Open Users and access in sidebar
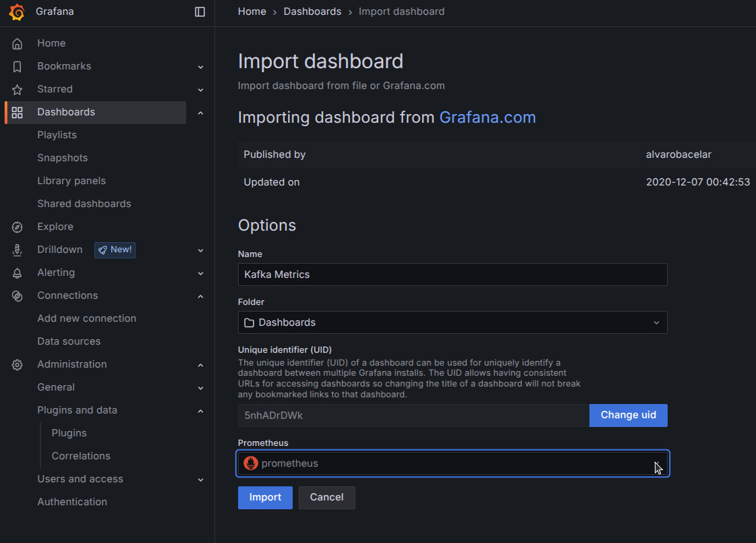The image size is (756, 543). (80, 480)
